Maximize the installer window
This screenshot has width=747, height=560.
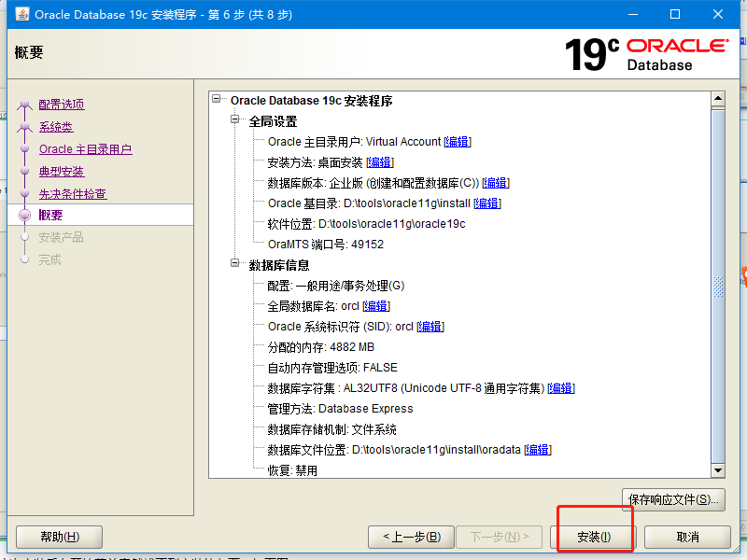pyautogui.click(x=674, y=14)
